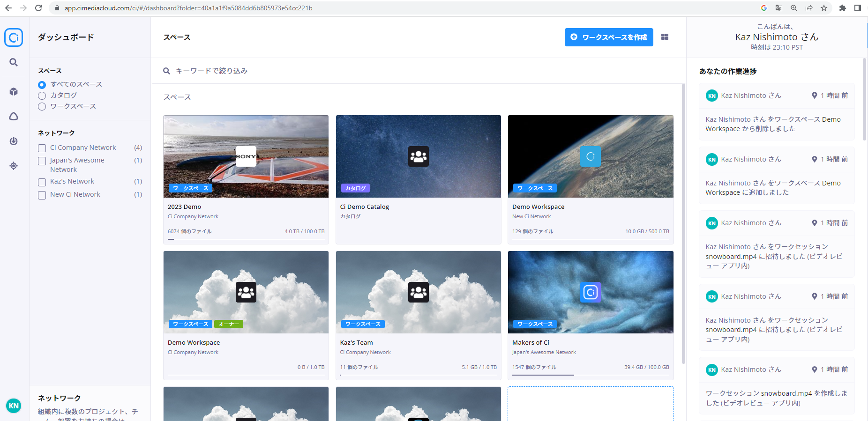Click the Google translate icon in address bar
The image size is (868, 421).
[x=779, y=8]
